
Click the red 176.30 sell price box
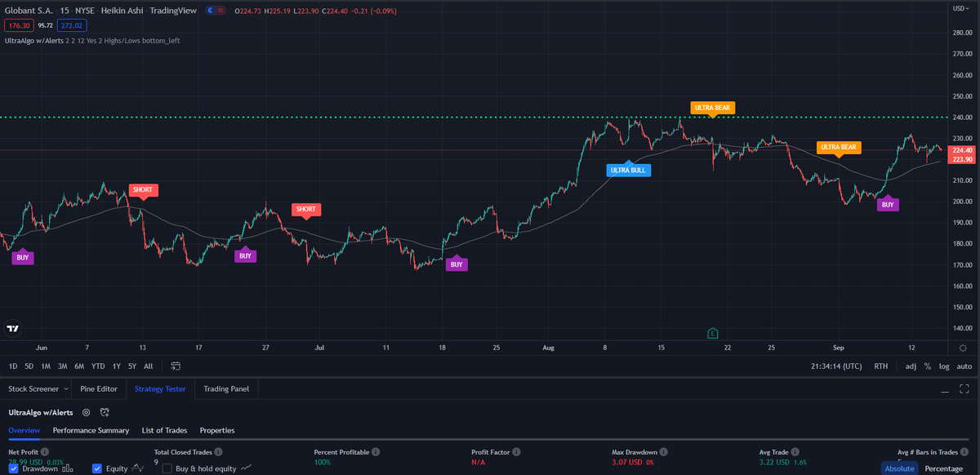pyautogui.click(x=20, y=25)
